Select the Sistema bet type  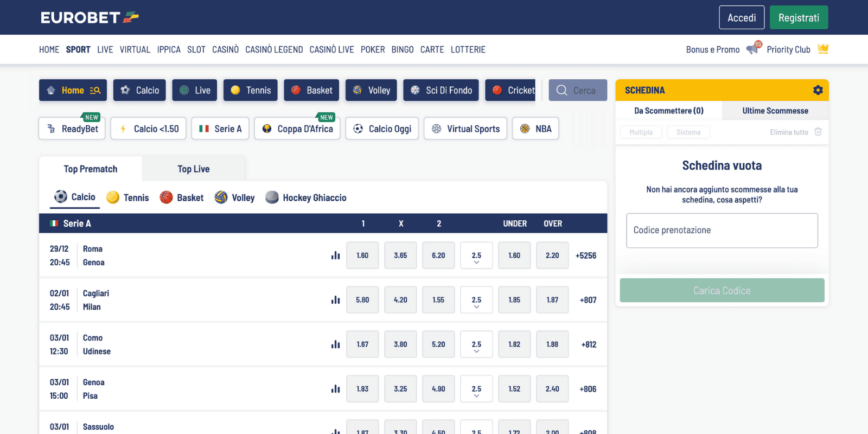(x=688, y=132)
